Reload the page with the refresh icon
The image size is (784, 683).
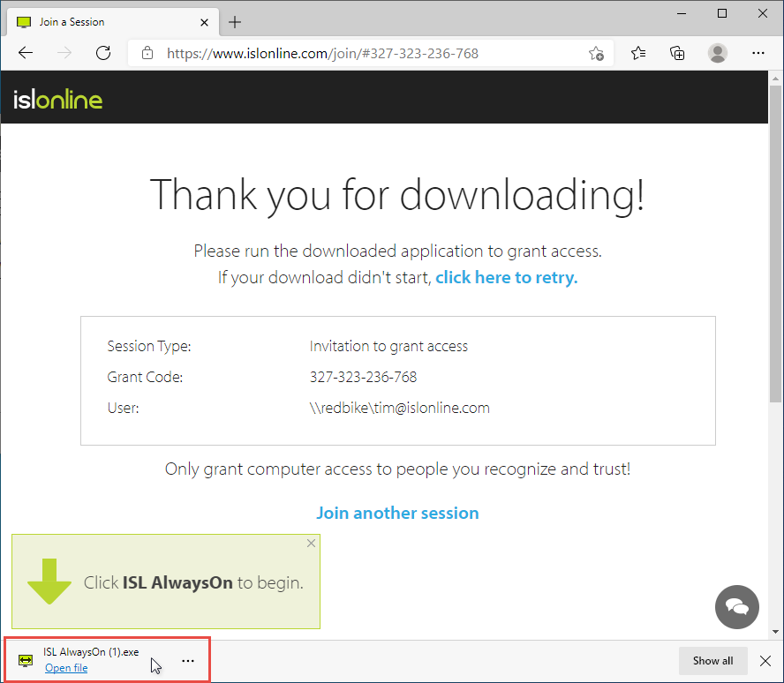click(102, 53)
